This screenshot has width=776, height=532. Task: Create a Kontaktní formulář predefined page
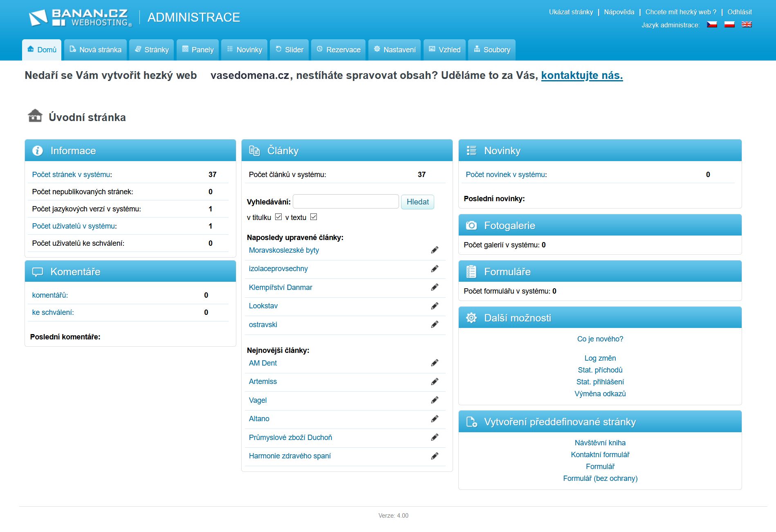[x=600, y=455]
